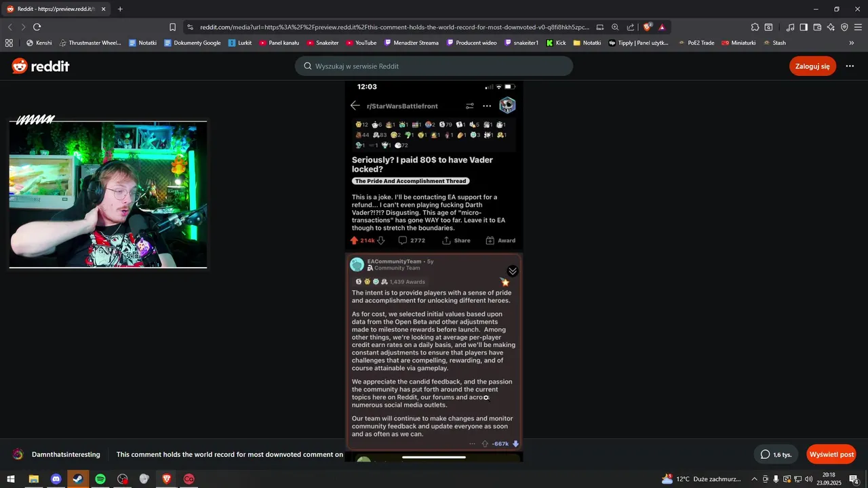Viewport: 868px width, 488px height.
Task: Open Discord from the taskbar
Action: (56, 479)
